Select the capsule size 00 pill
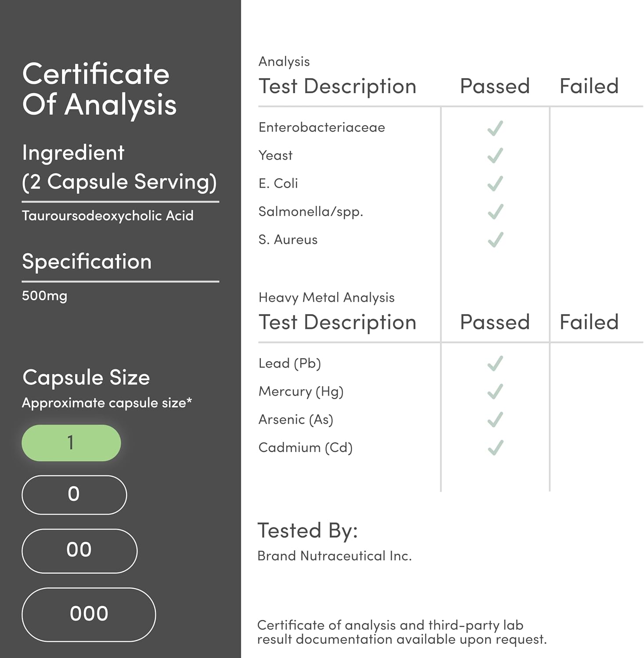The image size is (644, 658). pyautogui.click(x=79, y=551)
